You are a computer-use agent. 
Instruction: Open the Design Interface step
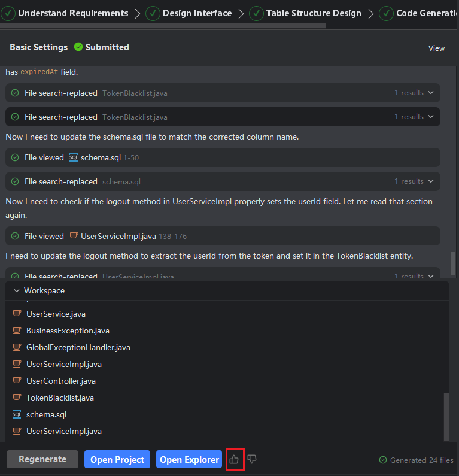point(189,13)
